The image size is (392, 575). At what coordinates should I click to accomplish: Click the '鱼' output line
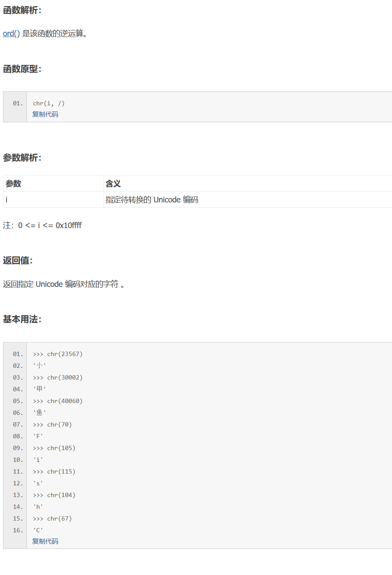point(39,412)
